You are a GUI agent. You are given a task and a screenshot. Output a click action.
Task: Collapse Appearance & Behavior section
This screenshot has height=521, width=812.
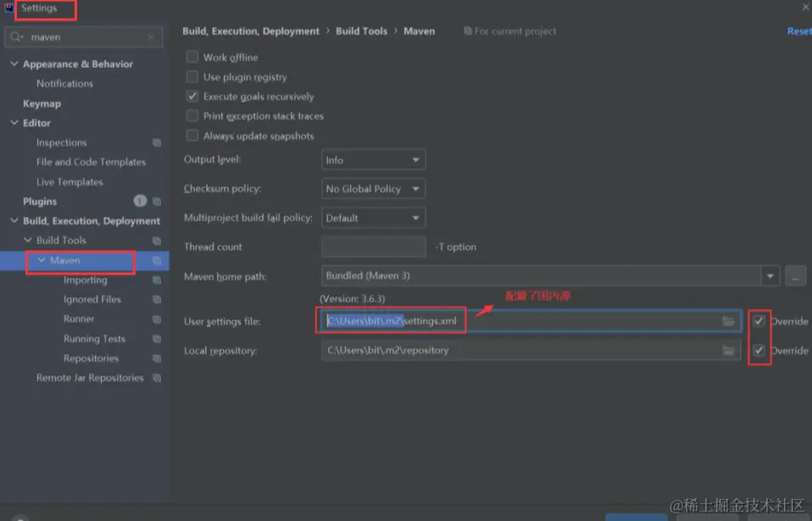[x=14, y=64]
